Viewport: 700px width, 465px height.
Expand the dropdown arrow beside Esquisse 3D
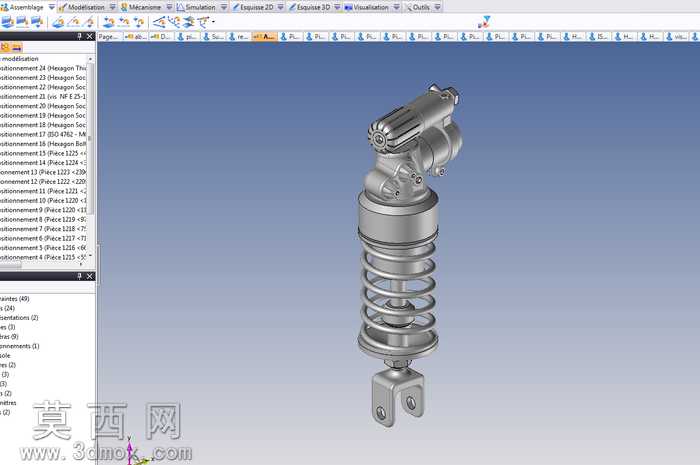tap(338, 7)
